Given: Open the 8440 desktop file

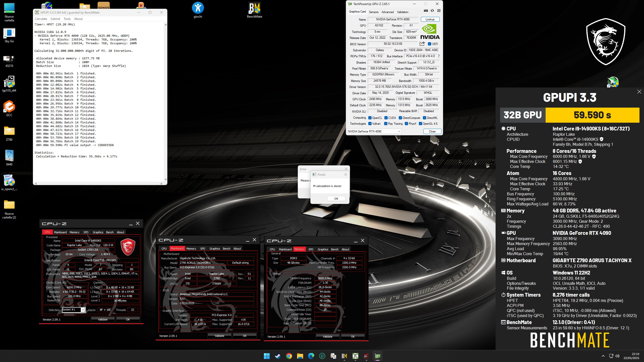Looking at the screenshot, I should point(9,158).
